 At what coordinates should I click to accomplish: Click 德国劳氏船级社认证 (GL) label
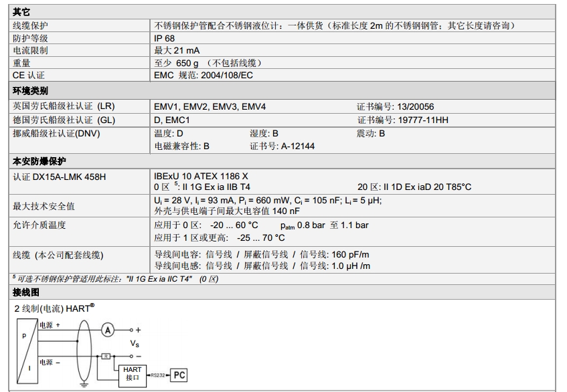[x=64, y=120]
